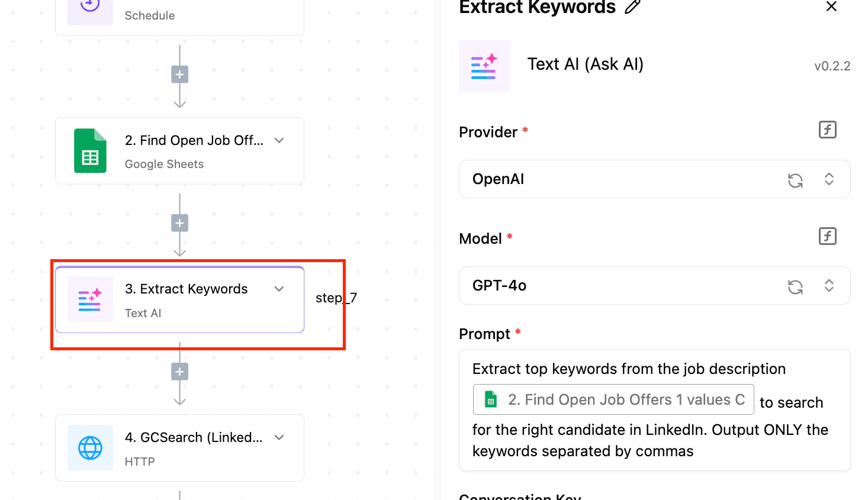Click the Google Sheets icon in step 2

(90, 151)
